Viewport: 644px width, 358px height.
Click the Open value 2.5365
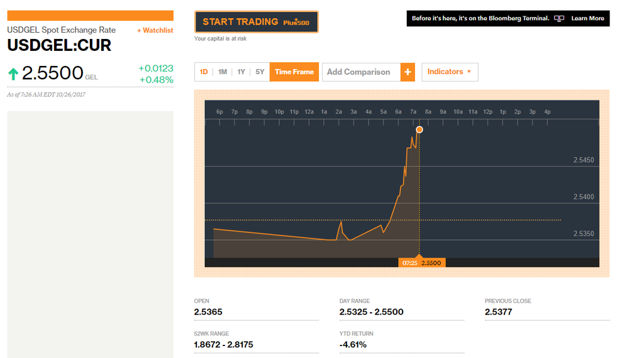click(x=208, y=312)
